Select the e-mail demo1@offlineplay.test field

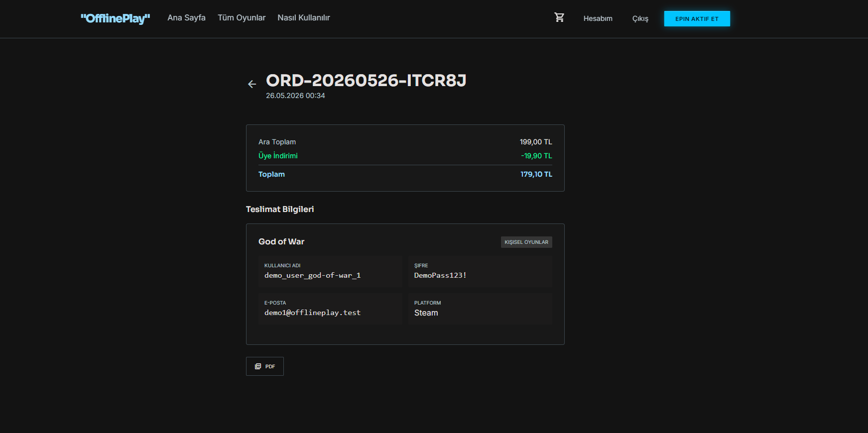[330, 309]
